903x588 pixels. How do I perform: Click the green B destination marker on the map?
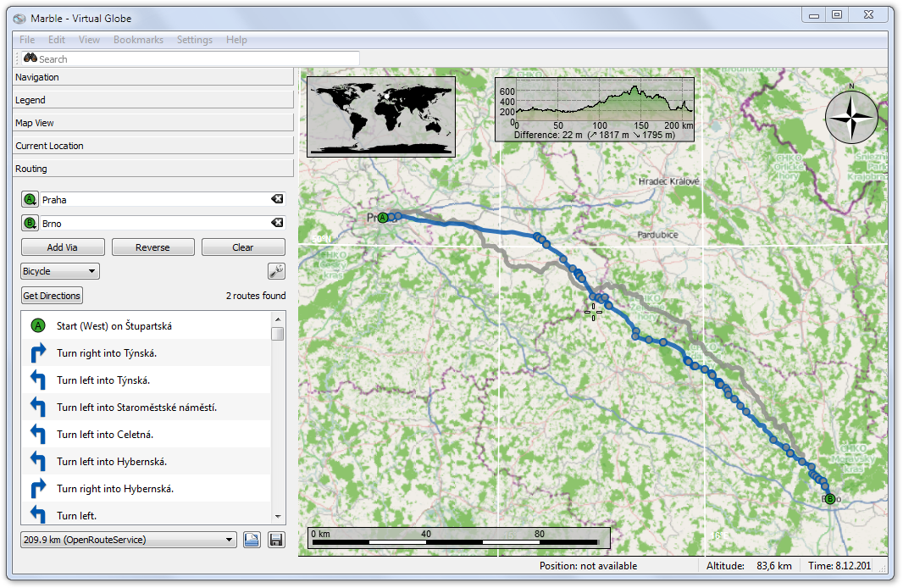[x=830, y=499]
